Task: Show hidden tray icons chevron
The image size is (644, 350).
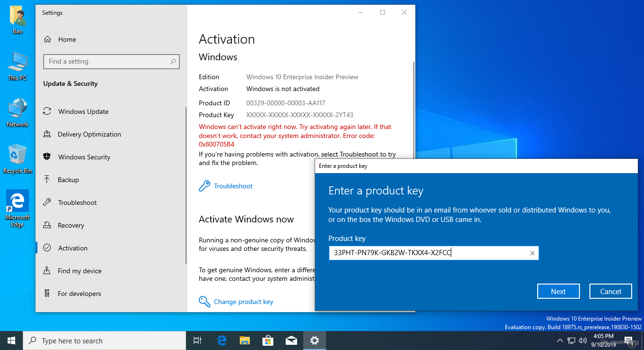Action: pos(560,341)
